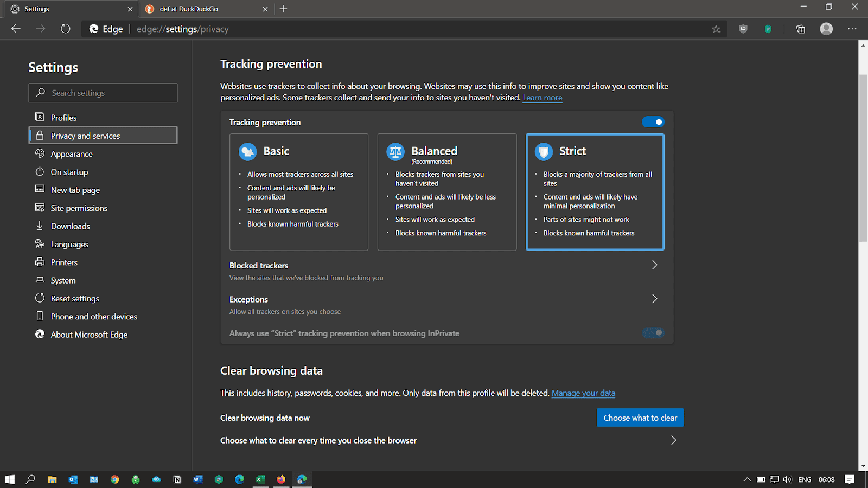868x488 pixels.
Task: Click the green shield extension icon
Action: 768,29
